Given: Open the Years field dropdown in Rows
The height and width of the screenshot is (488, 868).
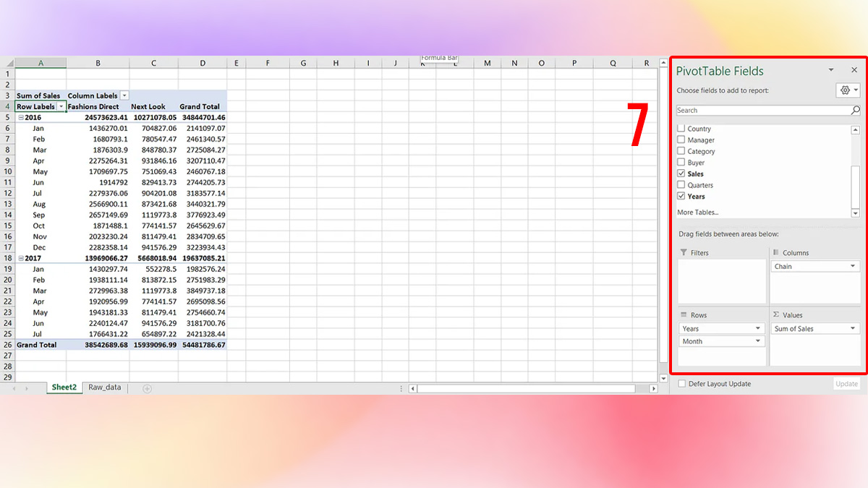Looking at the screenshot, I should pyautogui.click(x=758, y=328).
